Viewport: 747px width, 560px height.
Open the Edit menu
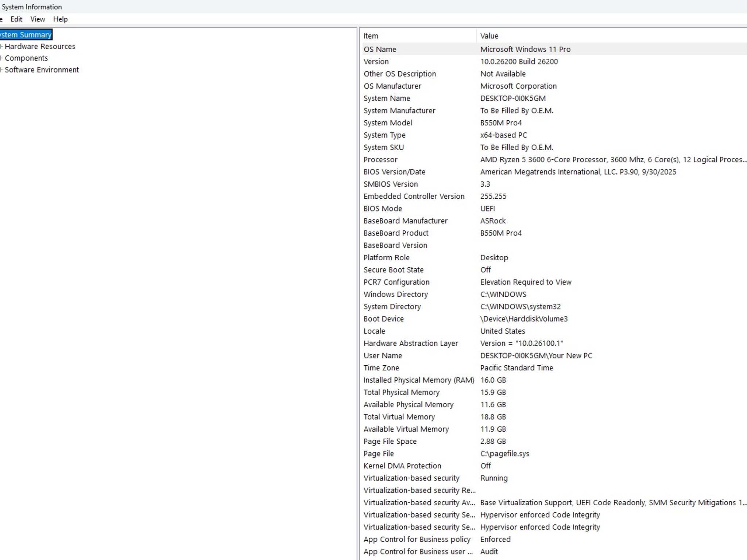[x=16, y=19]
